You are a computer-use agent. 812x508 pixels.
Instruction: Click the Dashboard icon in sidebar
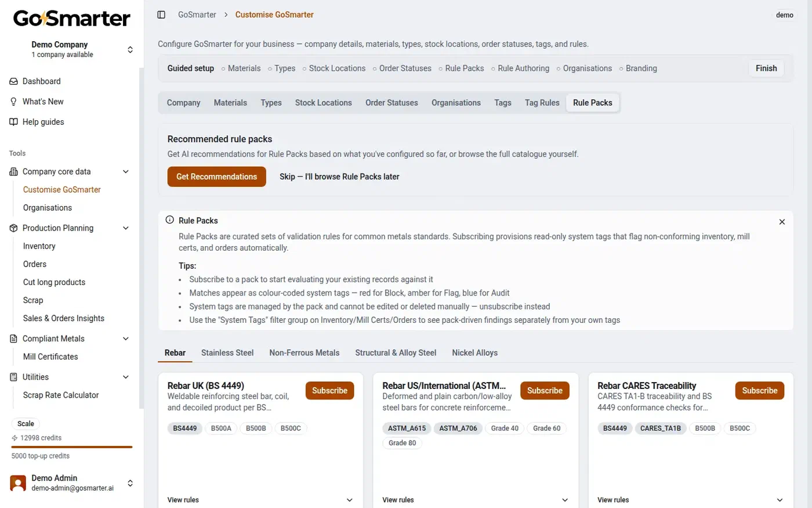click(13, 81)
